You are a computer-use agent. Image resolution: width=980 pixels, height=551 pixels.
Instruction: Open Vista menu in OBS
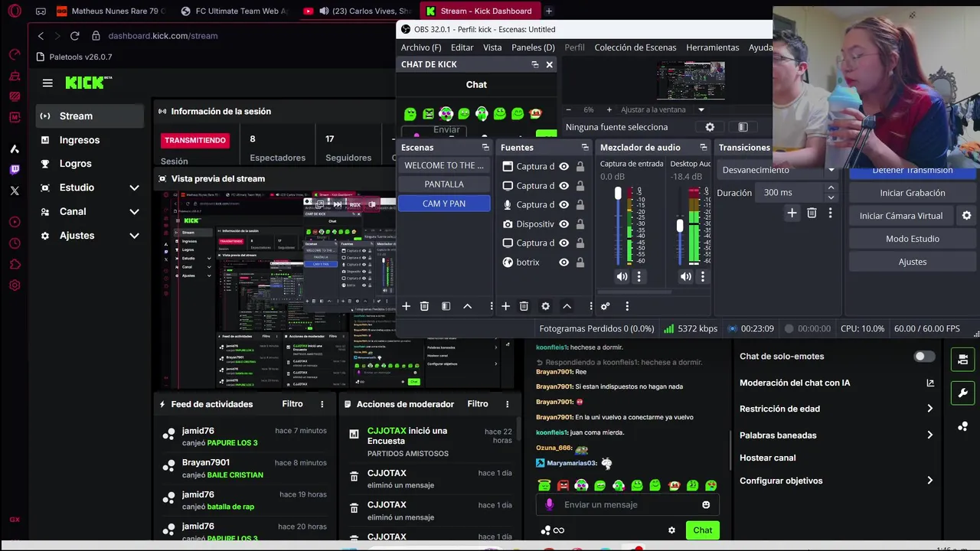pos(492,47)
